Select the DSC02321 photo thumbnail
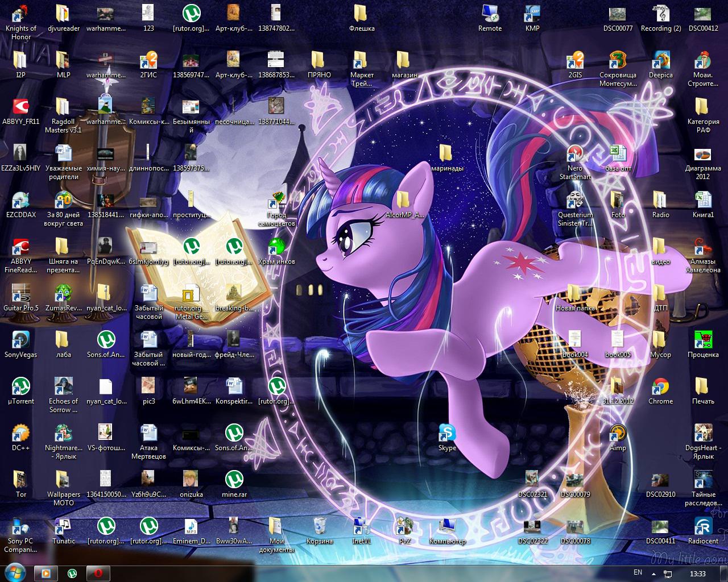 point(532,484)
